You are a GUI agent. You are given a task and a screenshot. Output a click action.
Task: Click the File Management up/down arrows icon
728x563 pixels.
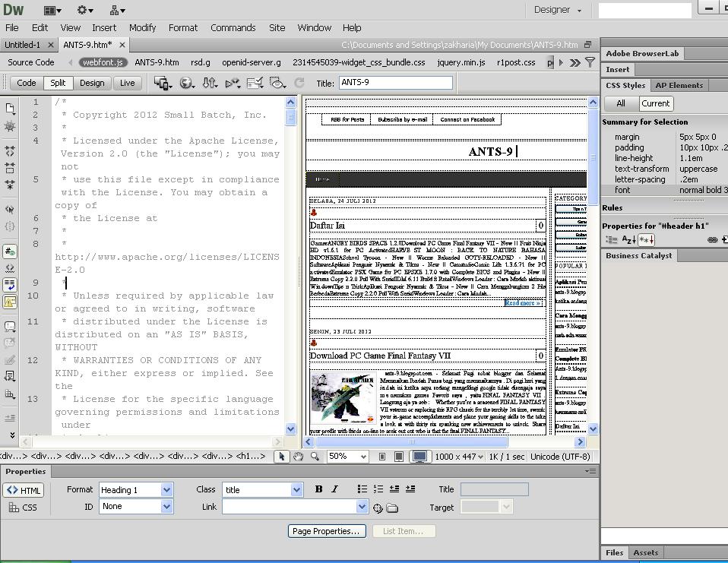click(211, 84)
